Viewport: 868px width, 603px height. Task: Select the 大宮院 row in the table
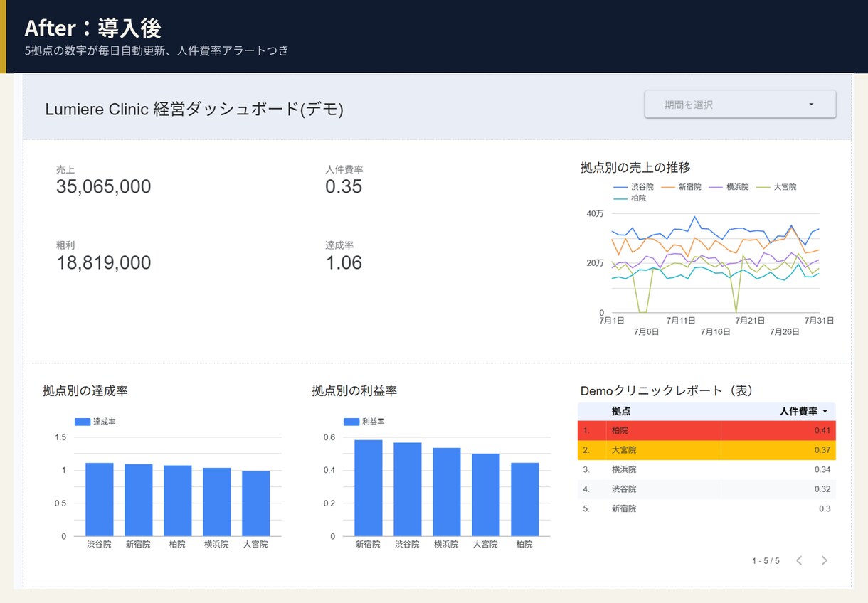(x=706, y=450)
